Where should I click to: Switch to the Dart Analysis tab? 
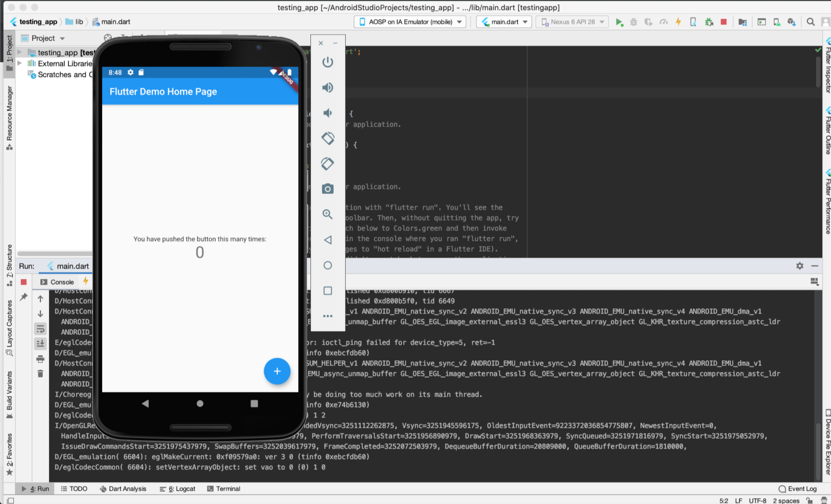click(x=123, y=489)
